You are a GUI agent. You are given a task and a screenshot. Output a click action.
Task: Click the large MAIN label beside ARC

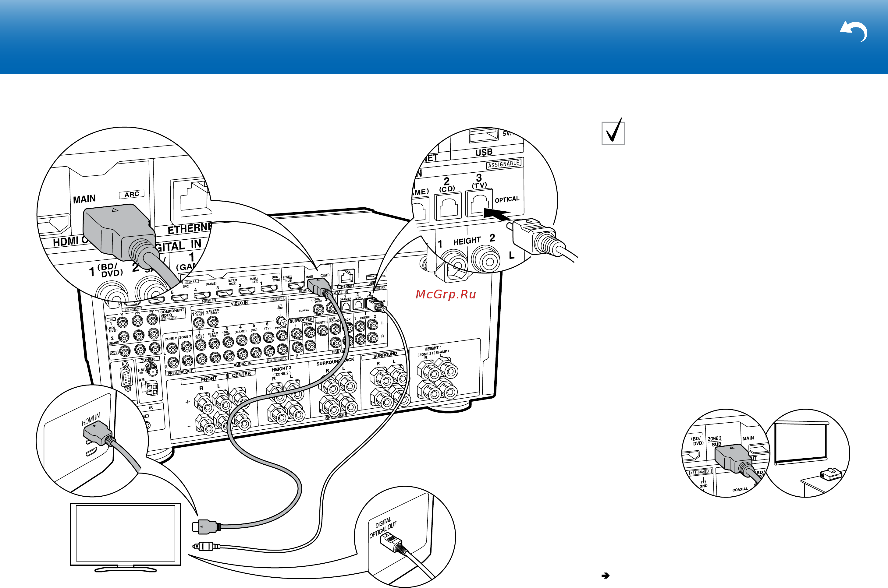84,199
